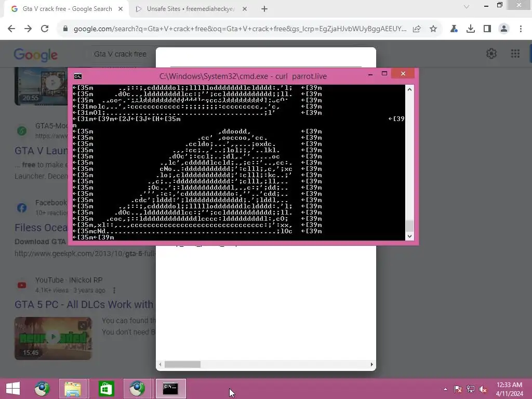Open YouTube result three-dot options
This screenshot has height=399, width=532.
coord(114,290)
